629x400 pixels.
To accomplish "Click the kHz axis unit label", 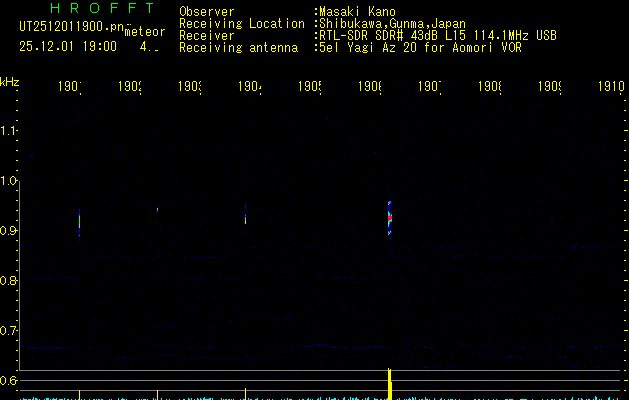I will (x=10, y=82).
